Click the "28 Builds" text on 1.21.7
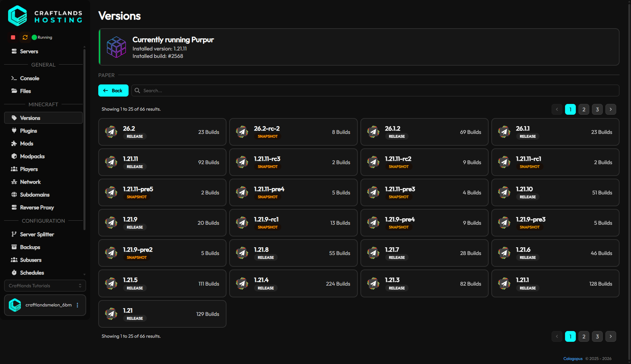Screen dimensions: 631x364 470,253
